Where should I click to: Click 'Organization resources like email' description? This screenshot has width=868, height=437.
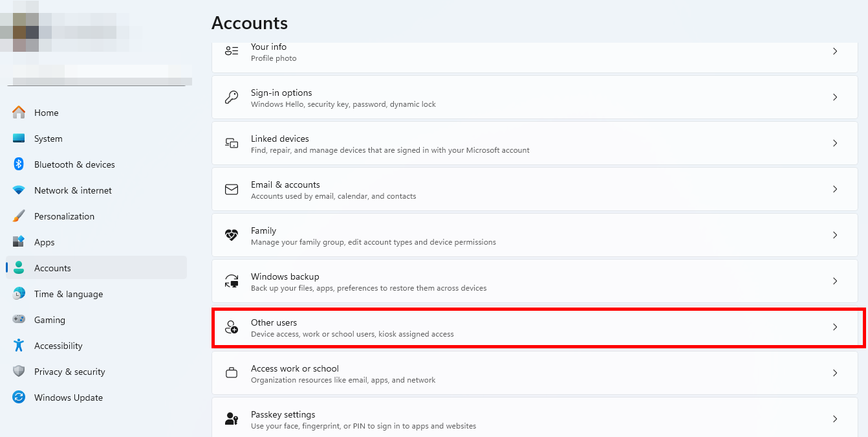pyautogui.click(x=343, y=380)
